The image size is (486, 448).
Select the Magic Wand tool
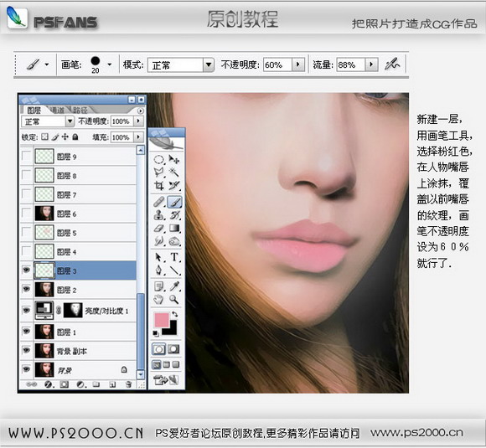[x=174, y=173]
